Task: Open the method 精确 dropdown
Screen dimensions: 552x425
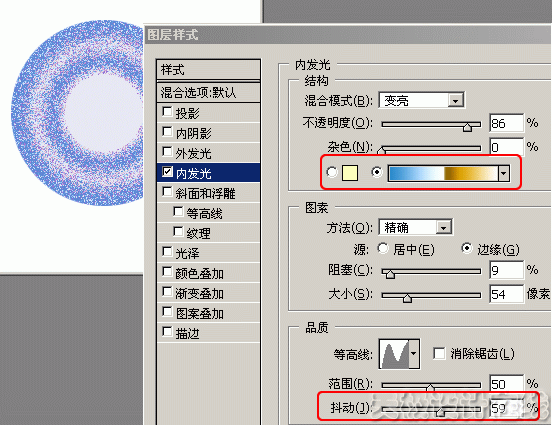Action: click(x=416, y=227)
